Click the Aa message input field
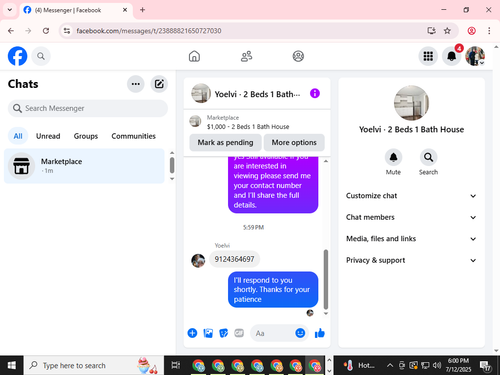The width and height of the screenshot is (500, 375). (x=272, y=333)
